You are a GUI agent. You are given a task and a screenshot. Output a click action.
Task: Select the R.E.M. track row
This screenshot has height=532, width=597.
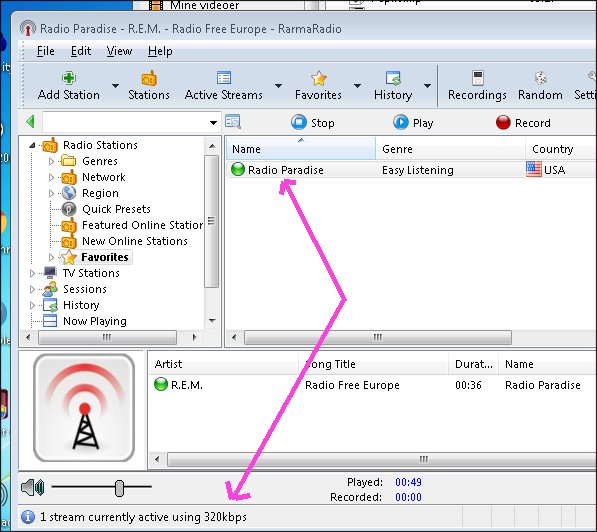[x=373, y=385]
